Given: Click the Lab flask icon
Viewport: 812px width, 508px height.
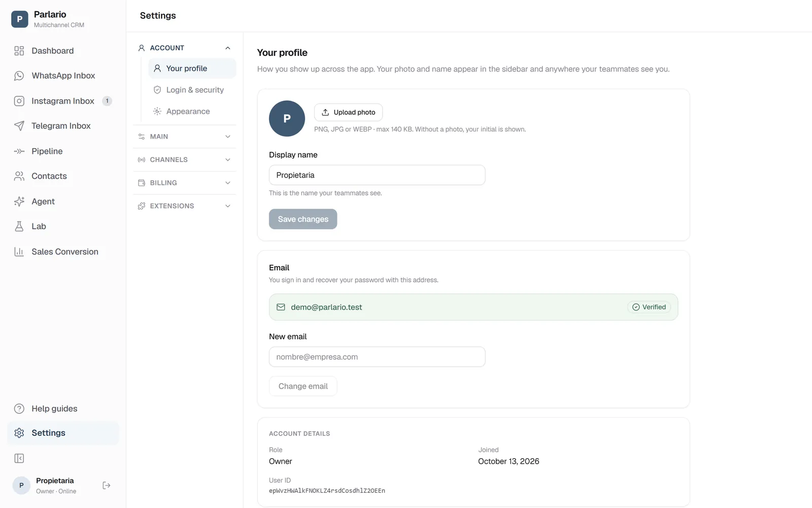Looking at the screenshot, I should tap(19, 227).
